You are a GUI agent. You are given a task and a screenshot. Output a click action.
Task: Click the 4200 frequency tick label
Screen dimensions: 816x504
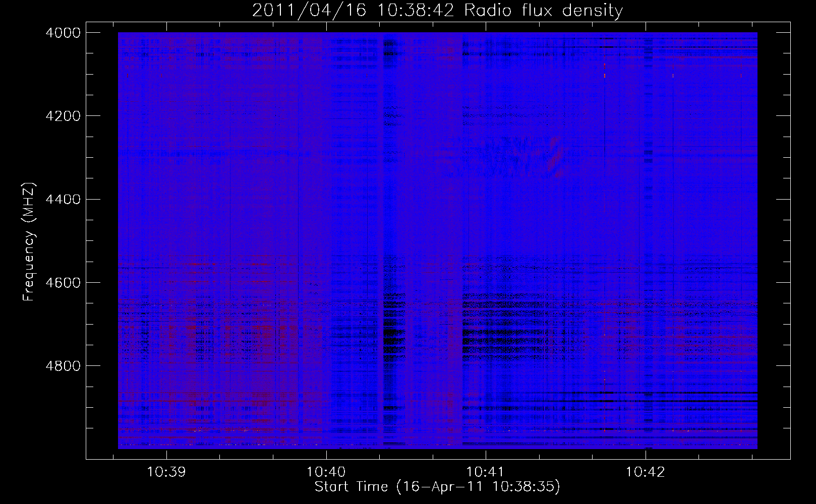63,116
